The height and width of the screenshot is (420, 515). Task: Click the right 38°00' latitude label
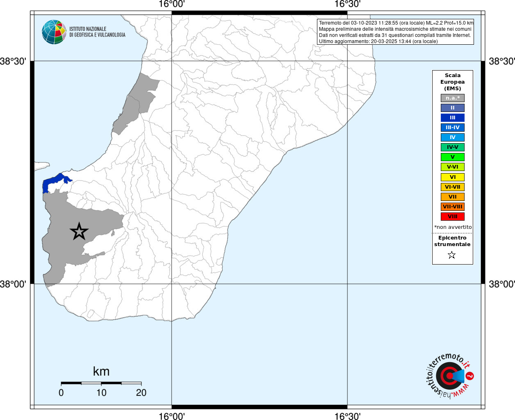coord(502,284)
